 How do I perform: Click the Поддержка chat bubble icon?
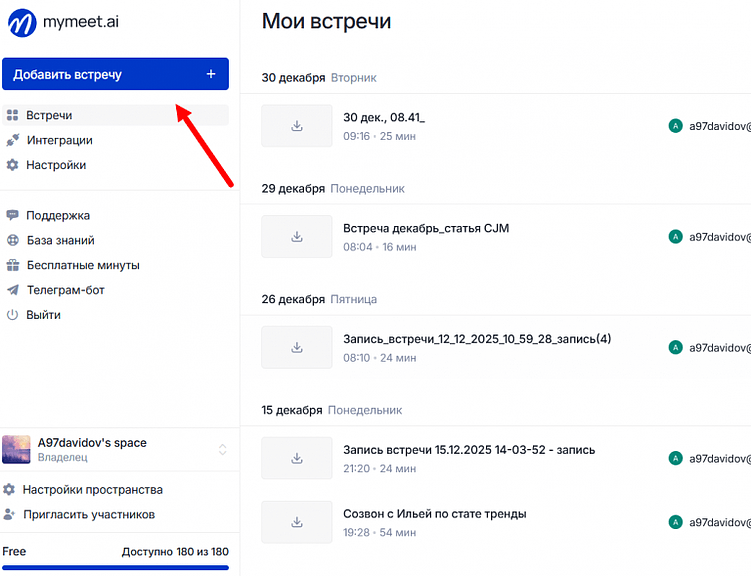pos(12,215)
